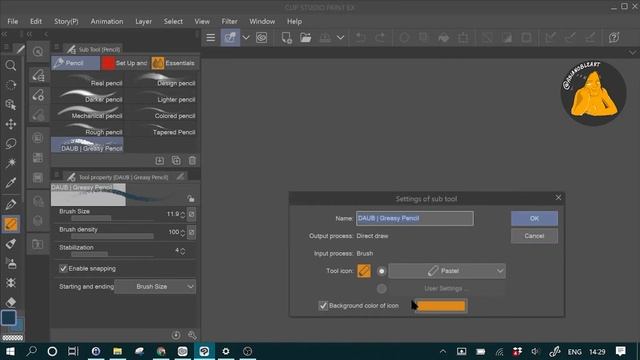Viewport: 640px width, 360px height.
Task: Click the add sub tool icon
Action: [x=160, y=160]
